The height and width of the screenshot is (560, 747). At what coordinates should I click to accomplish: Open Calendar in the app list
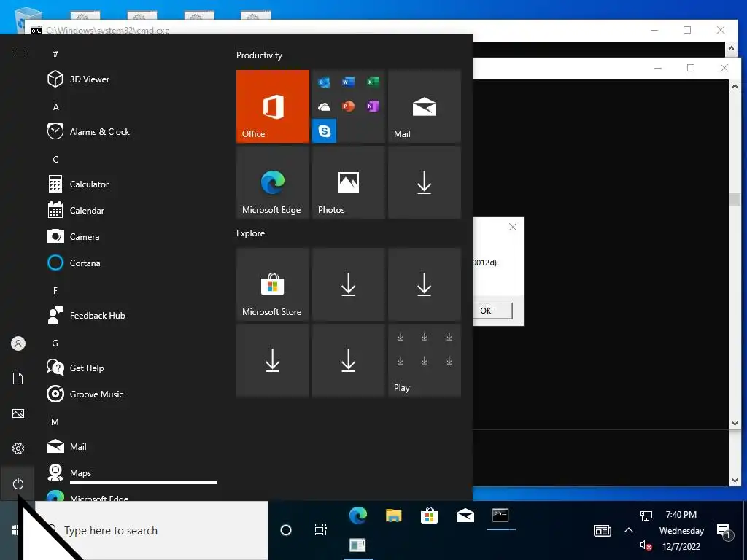(131, 210)
